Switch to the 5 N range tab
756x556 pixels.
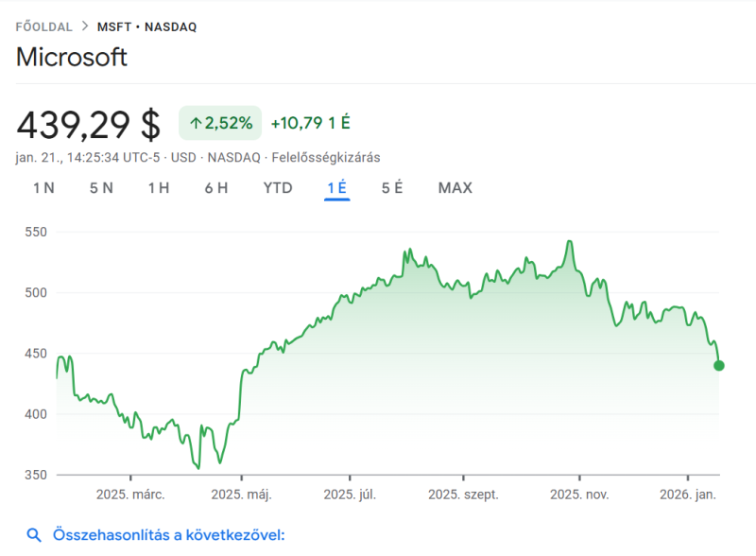pos(101,187)
